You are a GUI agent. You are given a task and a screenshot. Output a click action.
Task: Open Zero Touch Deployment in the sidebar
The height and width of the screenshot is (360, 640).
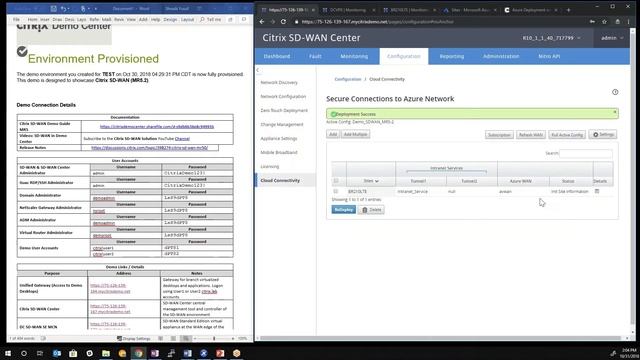click(284, 110)
